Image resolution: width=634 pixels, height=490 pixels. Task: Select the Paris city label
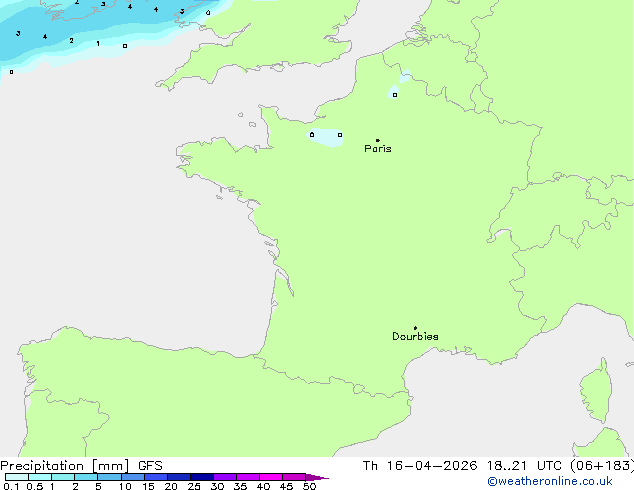tap(378, 149)
